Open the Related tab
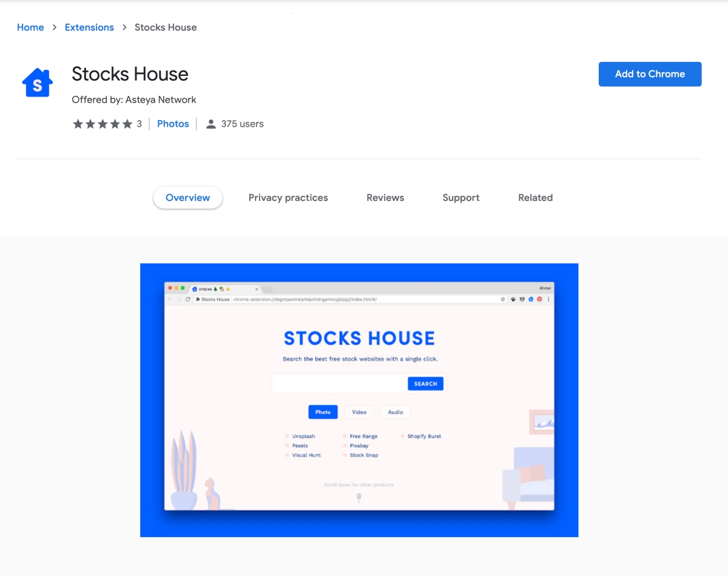Viewport: 728px width, 576px height. coord(535,198)
